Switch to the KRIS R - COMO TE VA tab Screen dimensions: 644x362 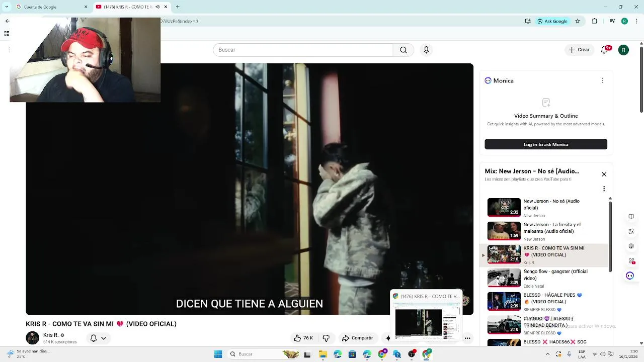pyautogui.click(x=126, y=7)
